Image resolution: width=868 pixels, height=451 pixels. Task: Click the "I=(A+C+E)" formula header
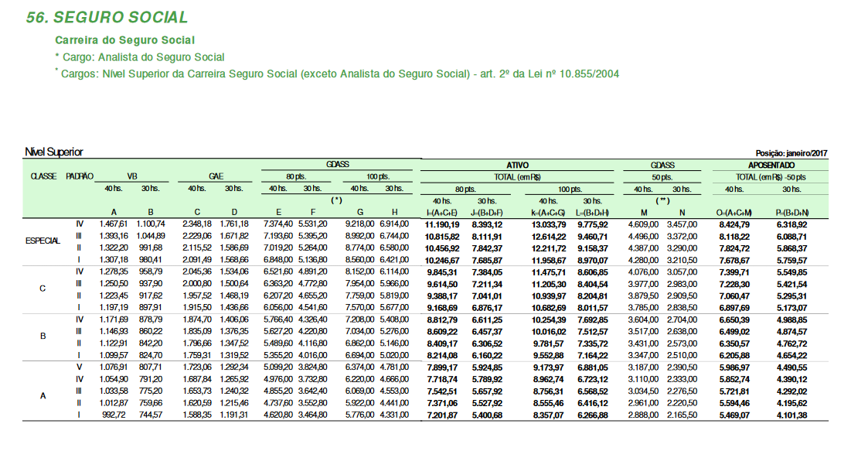(443, 212)
